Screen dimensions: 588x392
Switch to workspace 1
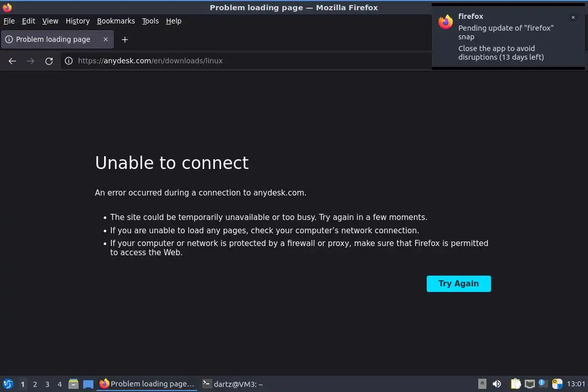[22, 384]
